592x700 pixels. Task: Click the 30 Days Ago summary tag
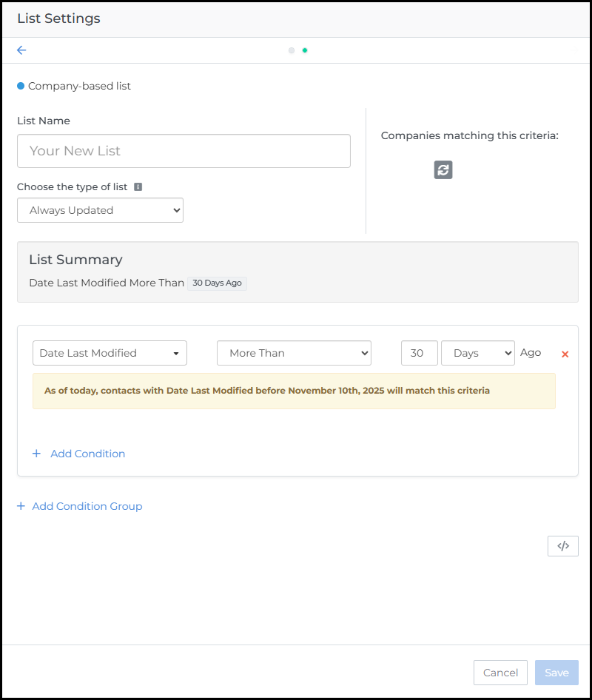tap(217, 283)
